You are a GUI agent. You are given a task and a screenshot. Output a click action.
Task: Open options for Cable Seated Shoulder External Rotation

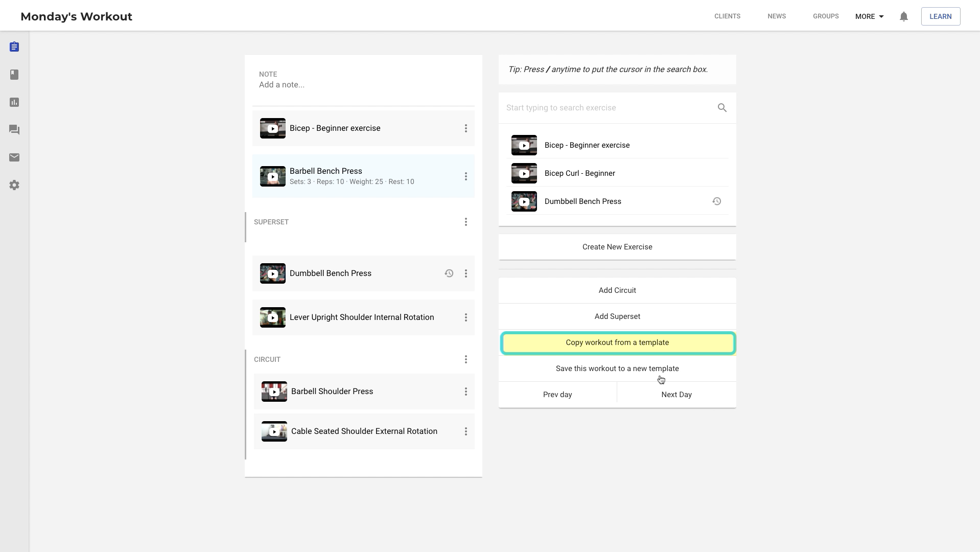(x=465, y=431)
